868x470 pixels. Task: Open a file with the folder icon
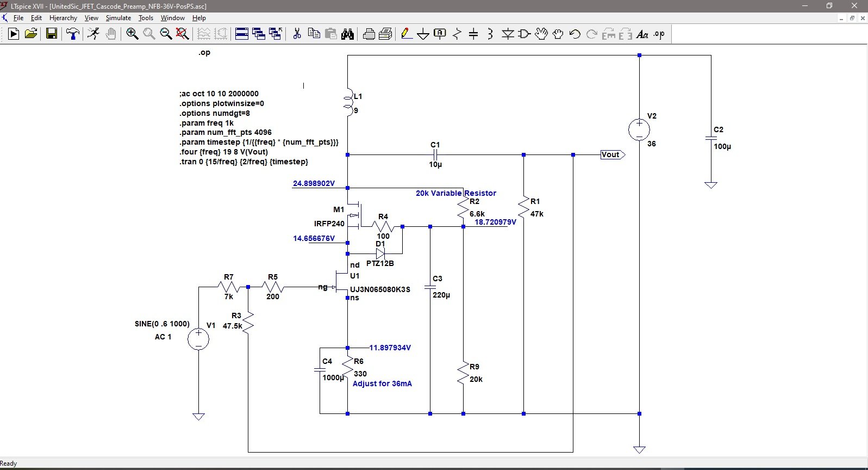(x=31, y=34)
